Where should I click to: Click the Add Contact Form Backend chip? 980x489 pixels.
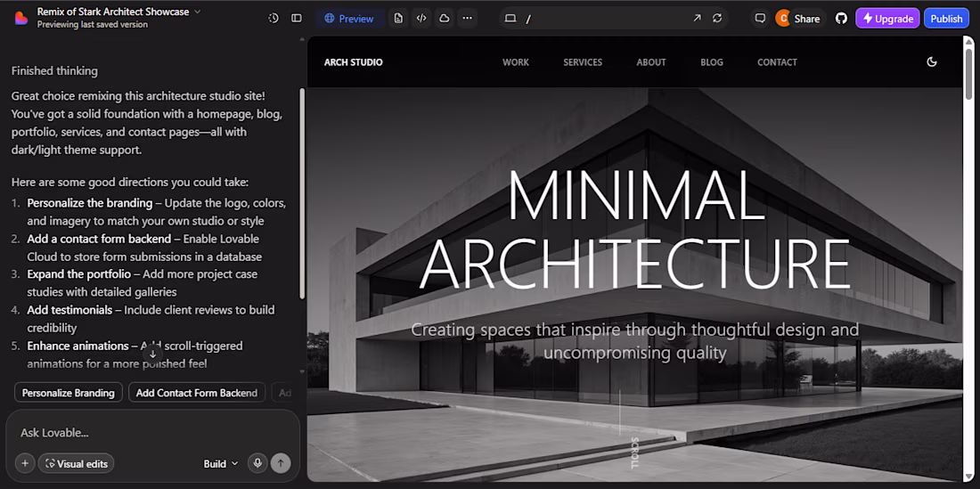[196, 393]
